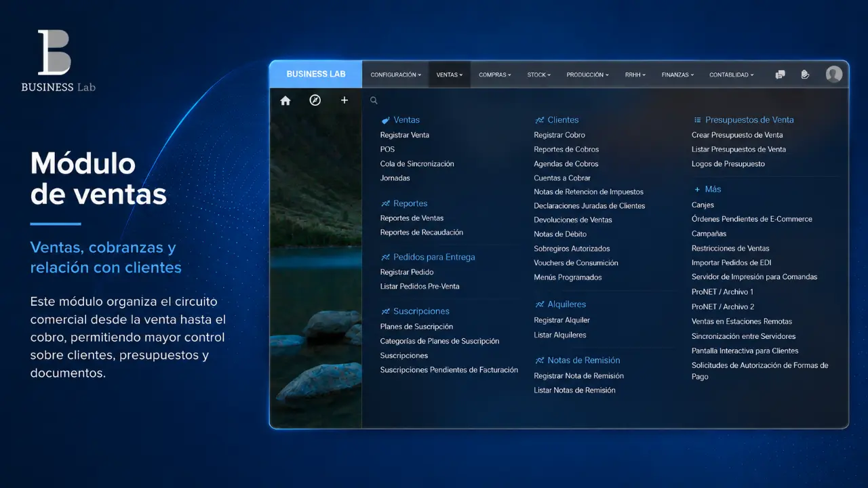Viewport: 868px width, 488px height.
Task: Open Logos de Presupuesto
Action: (728, 163)
